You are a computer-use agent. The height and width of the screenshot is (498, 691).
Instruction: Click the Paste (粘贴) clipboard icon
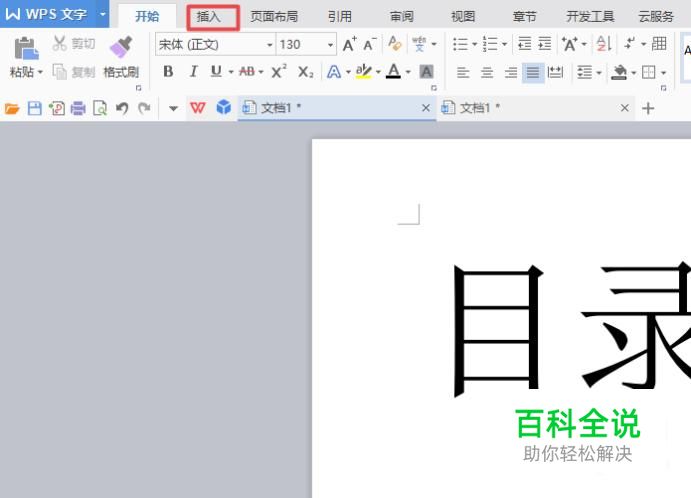tap(26, 48)
